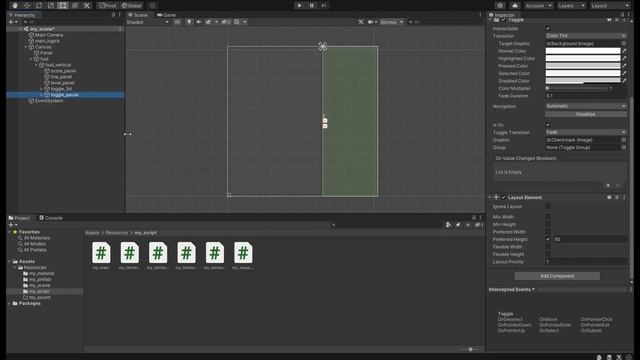
Task: Toggle scene effects icon
Action: point(209,22)
